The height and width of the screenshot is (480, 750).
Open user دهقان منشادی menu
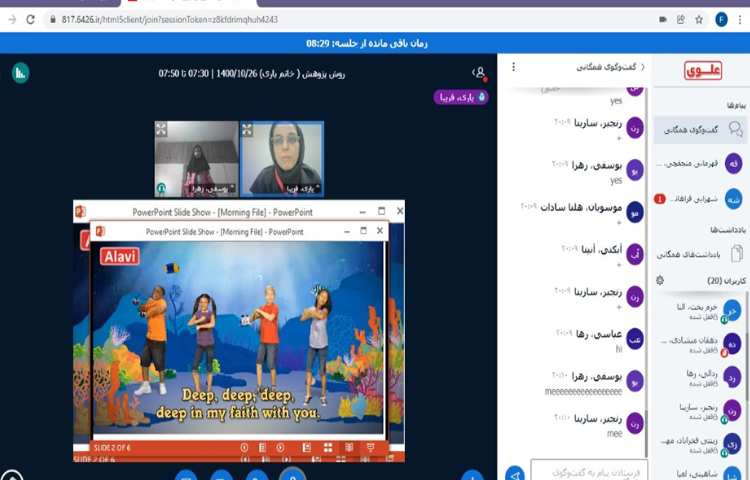point(701,344)
